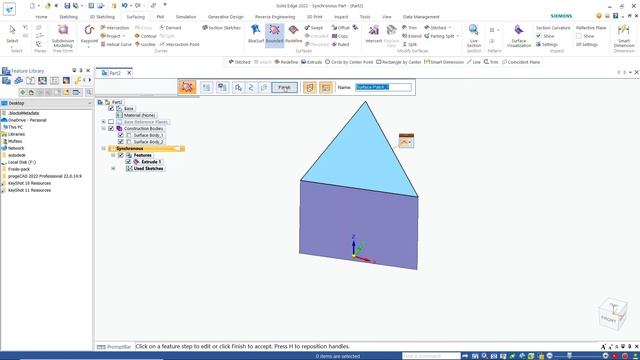Open Live Section tool
Screen dimensions: 640x360
473,35
